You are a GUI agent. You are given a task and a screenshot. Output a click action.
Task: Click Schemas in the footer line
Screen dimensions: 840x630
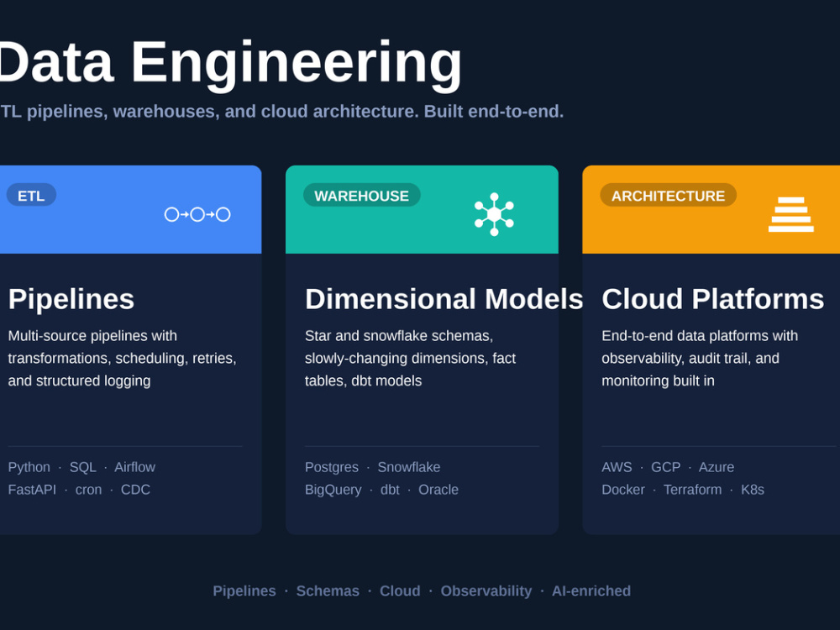click(x=328, y=591)
